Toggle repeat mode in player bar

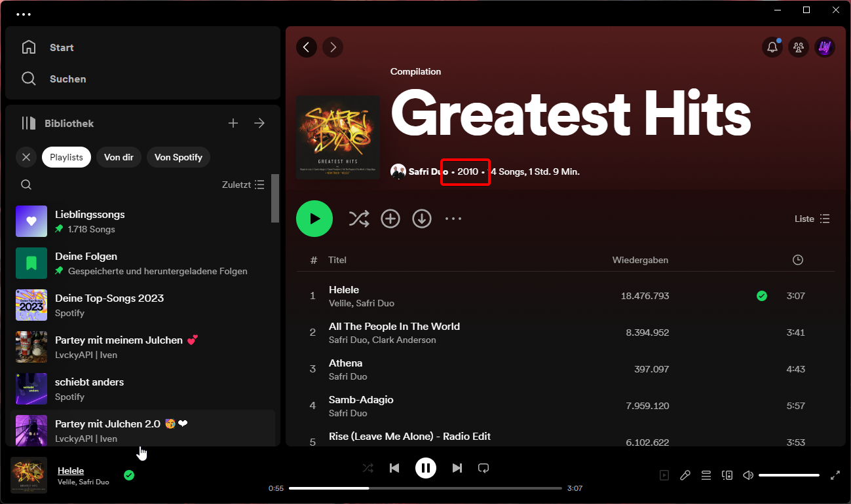point(483,468)
